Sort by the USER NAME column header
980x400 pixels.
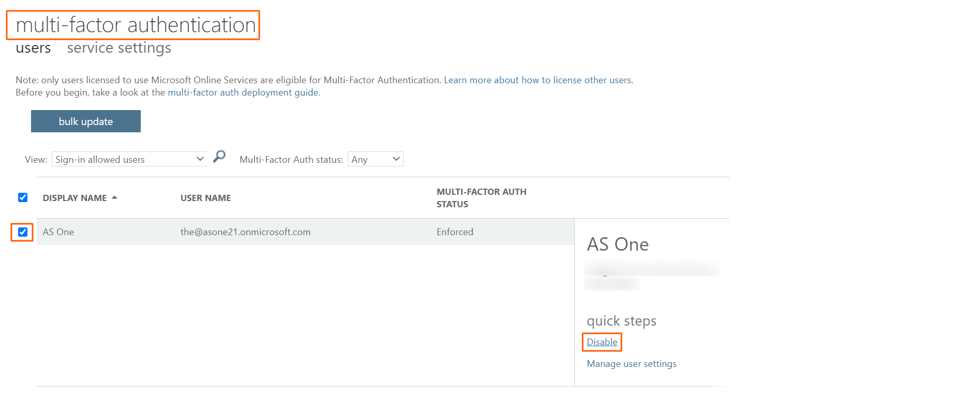[x=205, y=198]
